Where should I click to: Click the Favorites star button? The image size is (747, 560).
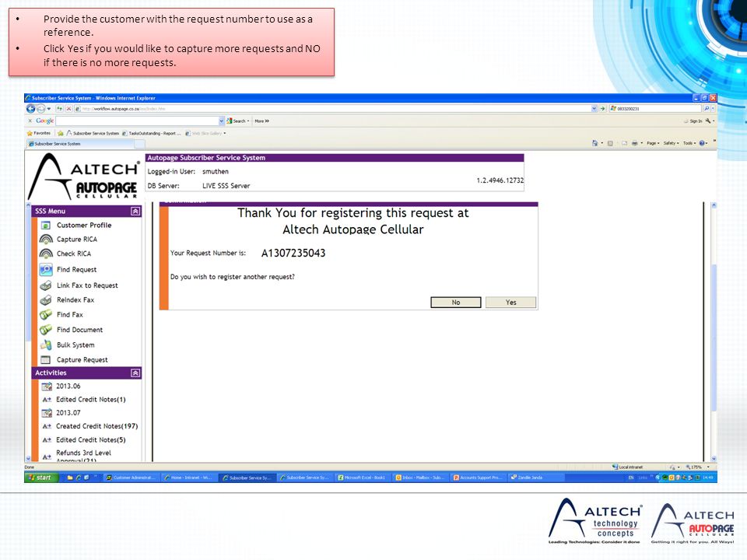click(39, 133)
